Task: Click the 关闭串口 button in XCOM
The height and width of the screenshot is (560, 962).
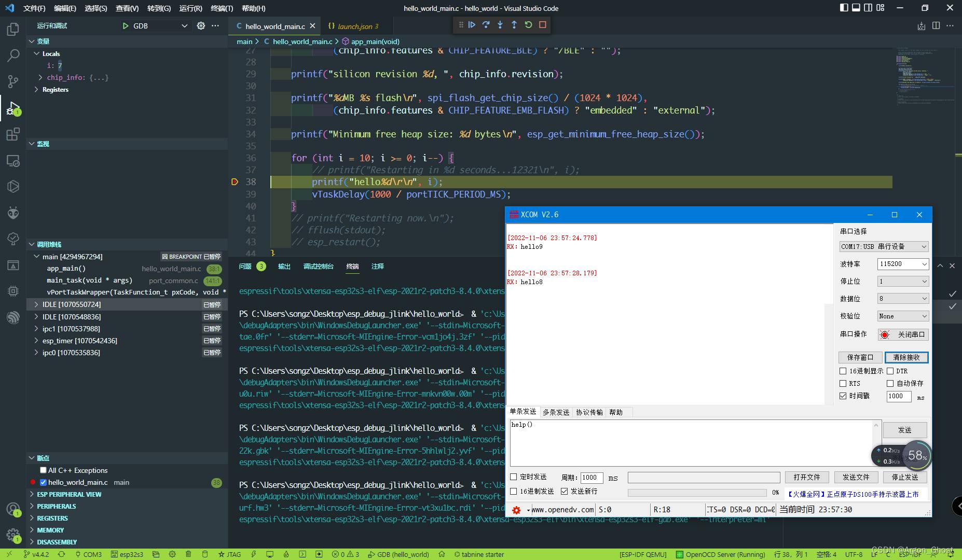Action: (903, 335)
